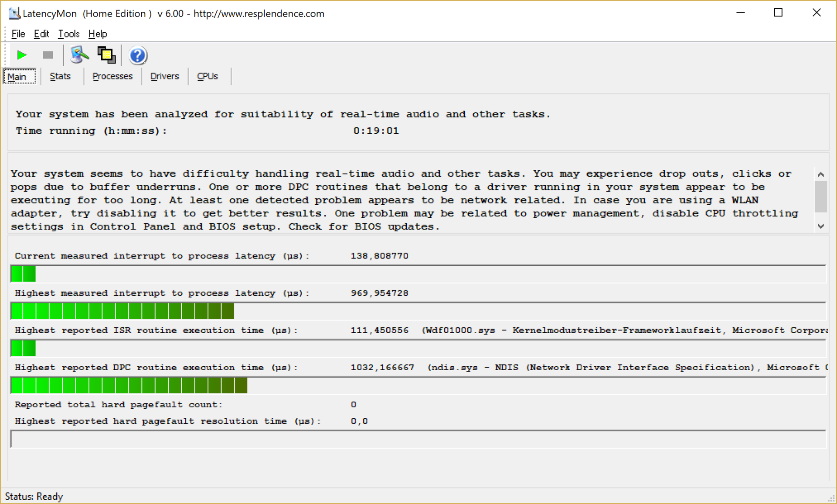Open the options icon with monitor and brush
The image size is (837, 504).
click(x=79, y=55)
